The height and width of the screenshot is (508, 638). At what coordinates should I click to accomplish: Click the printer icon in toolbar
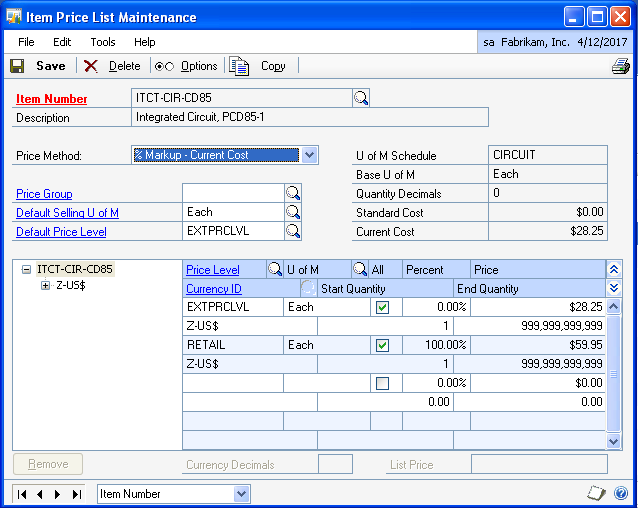[x=621, y=66]
